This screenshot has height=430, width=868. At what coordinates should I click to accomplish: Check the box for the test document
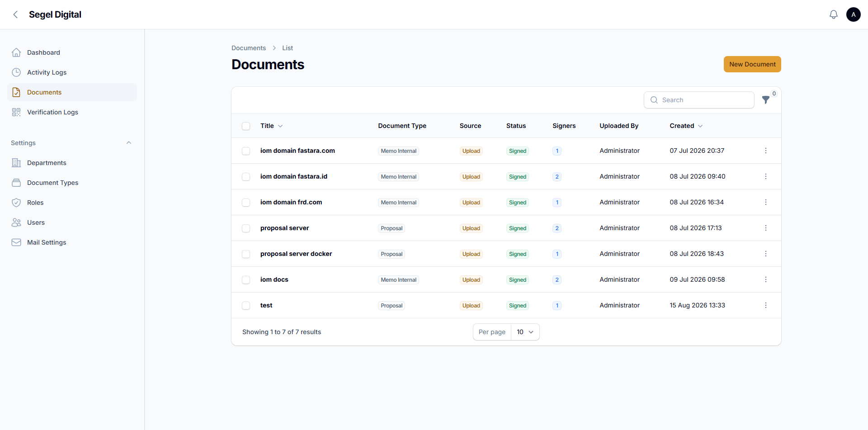tap(246, 306)
